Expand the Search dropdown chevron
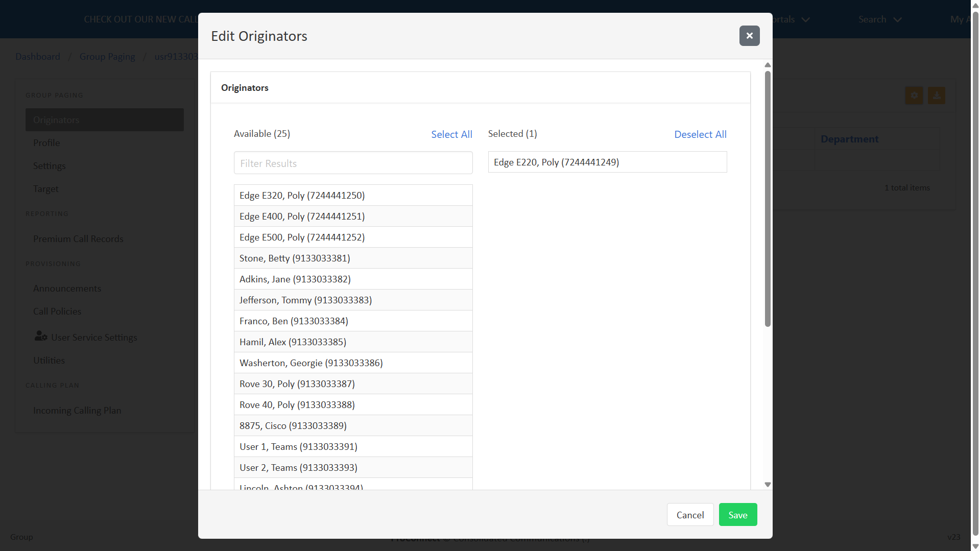The image size is (980, 551). pos(897,20)
